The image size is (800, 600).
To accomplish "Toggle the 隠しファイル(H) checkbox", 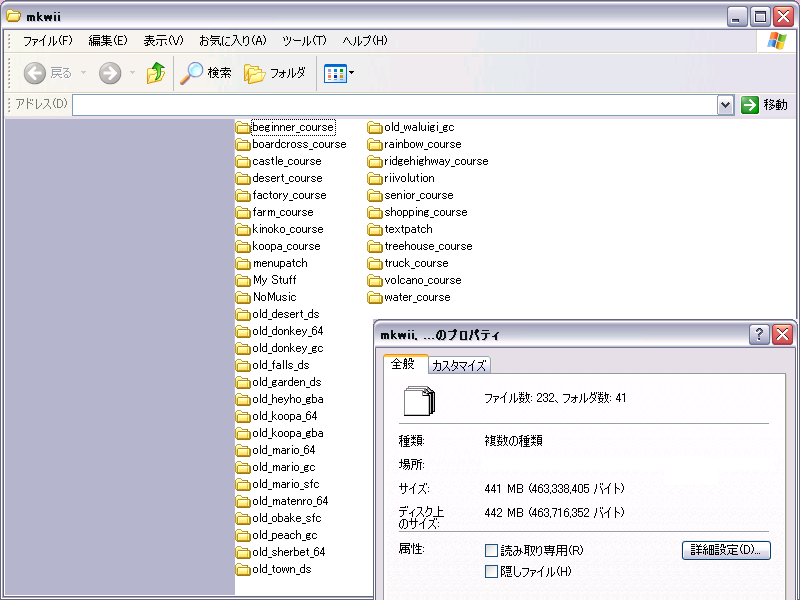I will click(x=491, y=571).
